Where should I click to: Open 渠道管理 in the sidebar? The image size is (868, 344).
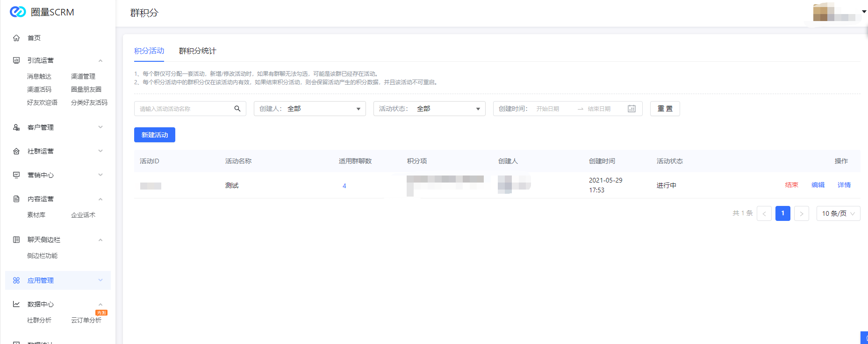[83, 76]
